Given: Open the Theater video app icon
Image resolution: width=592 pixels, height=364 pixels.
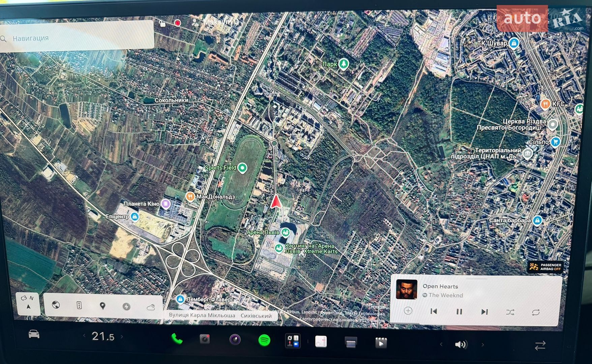Looking at the screenshot, I should (381, 343).
